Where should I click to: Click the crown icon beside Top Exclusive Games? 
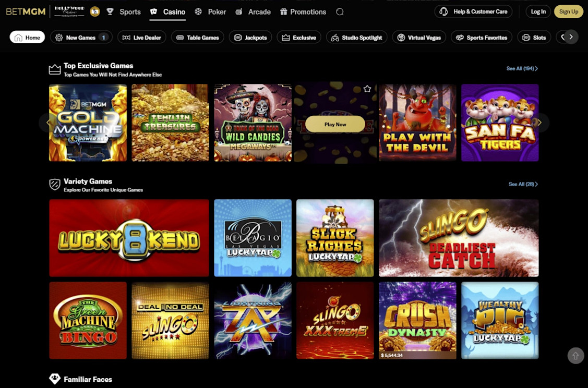(55, 69)
